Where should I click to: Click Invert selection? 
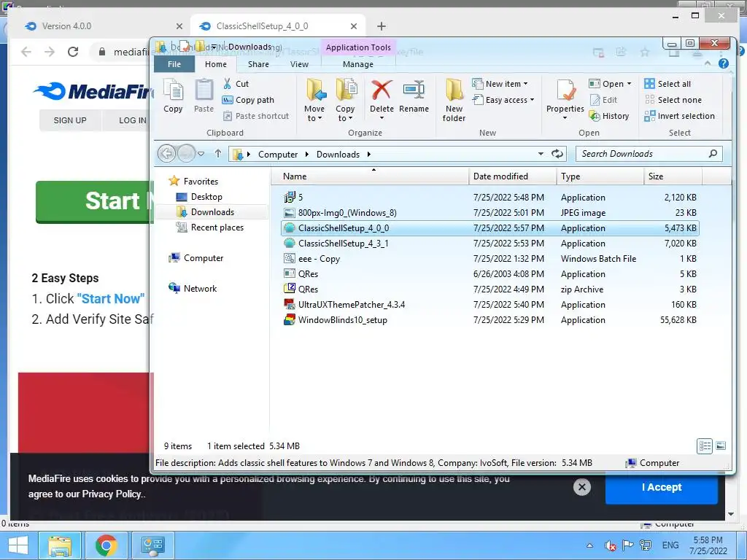click(x=679, y=116)
